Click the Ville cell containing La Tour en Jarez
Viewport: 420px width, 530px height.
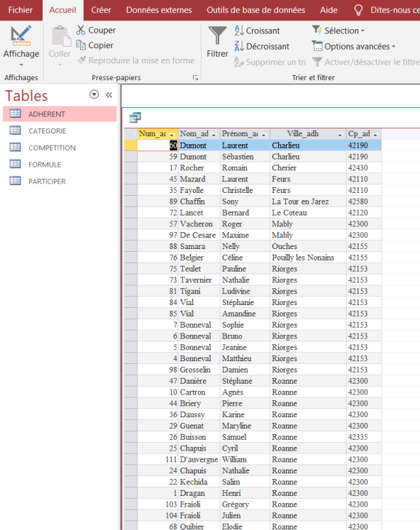(308, 201)
